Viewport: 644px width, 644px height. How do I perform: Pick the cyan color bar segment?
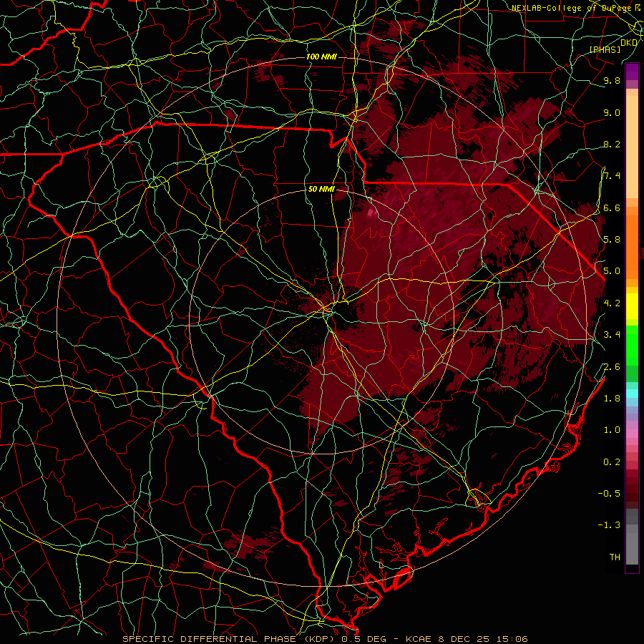[x=632, y=394]
